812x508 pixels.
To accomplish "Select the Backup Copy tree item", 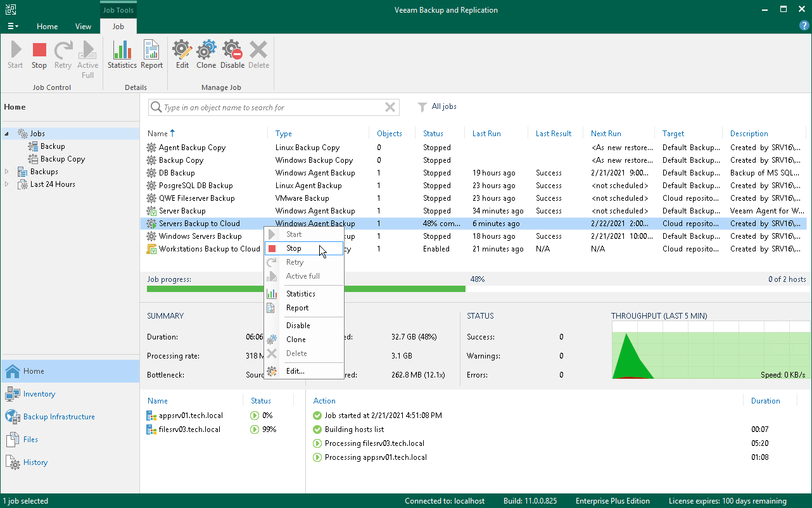I will 62,159.
